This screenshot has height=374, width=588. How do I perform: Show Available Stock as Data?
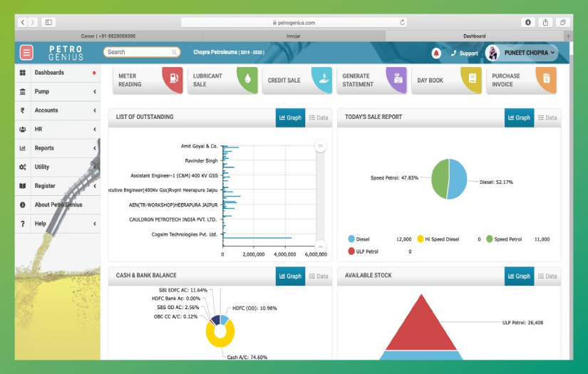coord(547,276)
